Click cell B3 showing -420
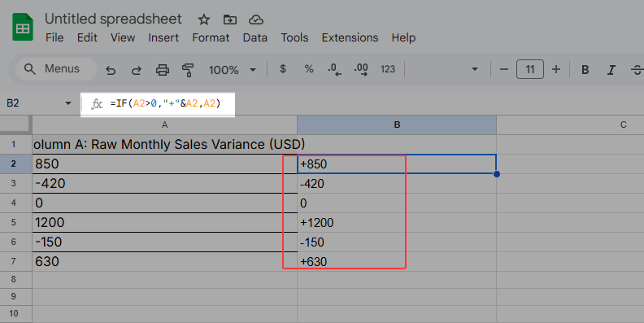Screen dimensions: 644x323 [397, 183]
